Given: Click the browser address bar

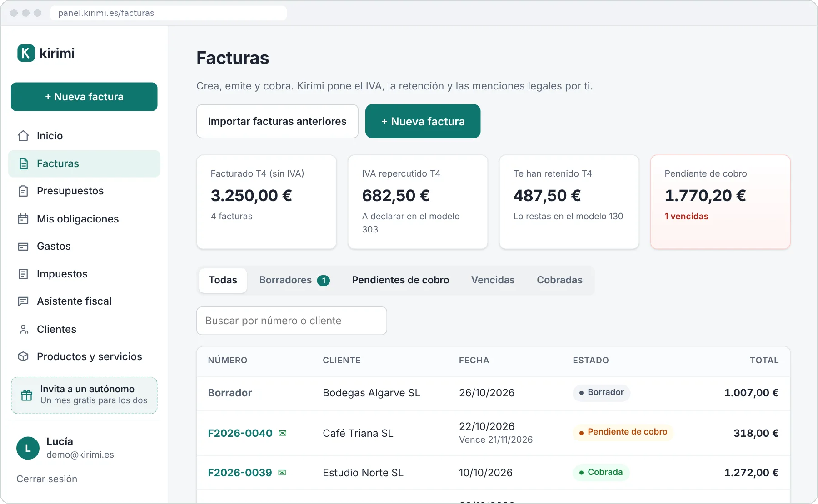Looking at the screenshot, I should [168, 13].
